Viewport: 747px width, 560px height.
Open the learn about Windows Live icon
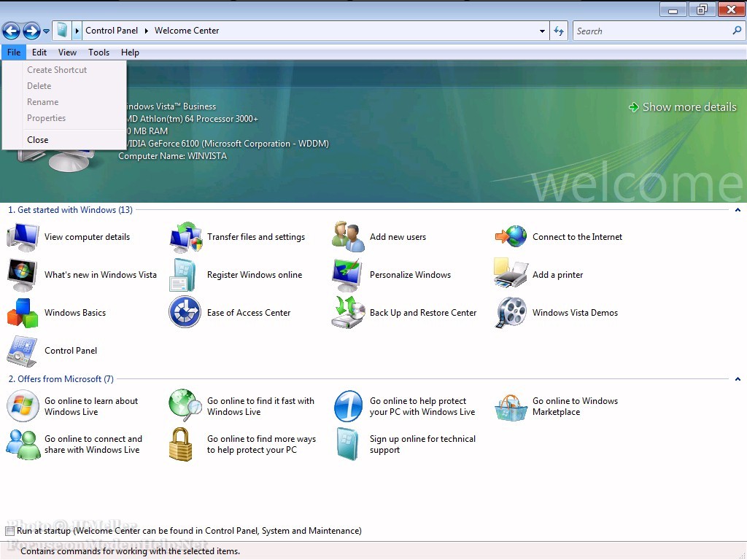pos(23,405)
